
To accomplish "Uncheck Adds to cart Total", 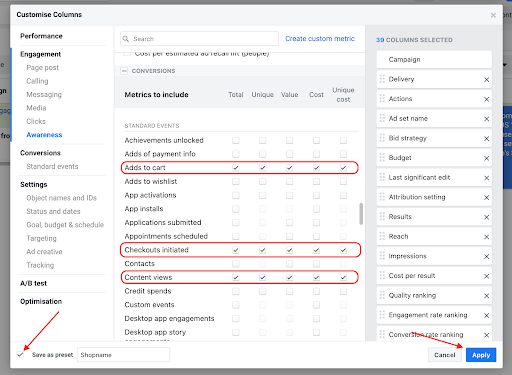I will coord(236,168).
